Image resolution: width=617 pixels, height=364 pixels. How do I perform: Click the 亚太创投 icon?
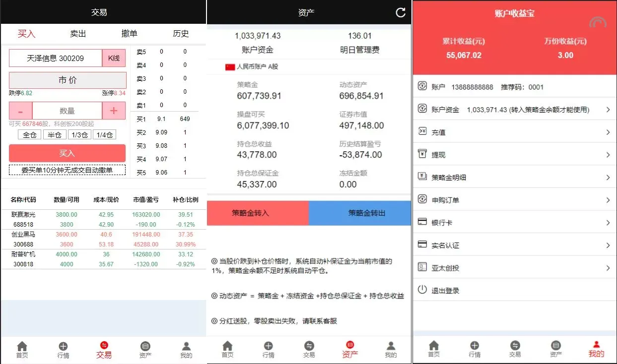click(422, 267)
